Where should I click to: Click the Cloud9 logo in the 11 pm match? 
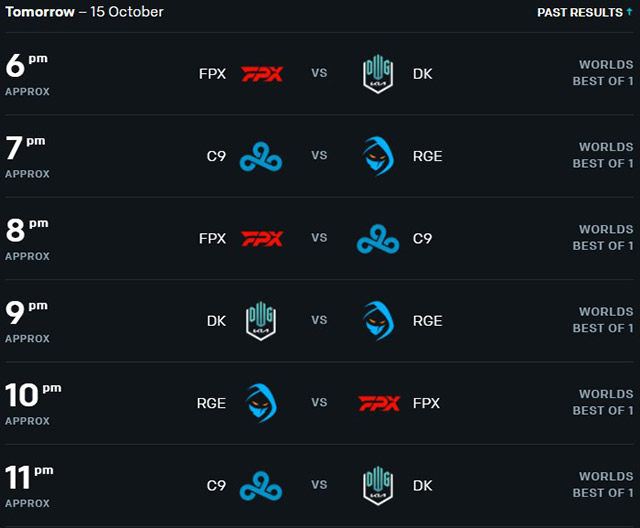(x=261, y=486)
